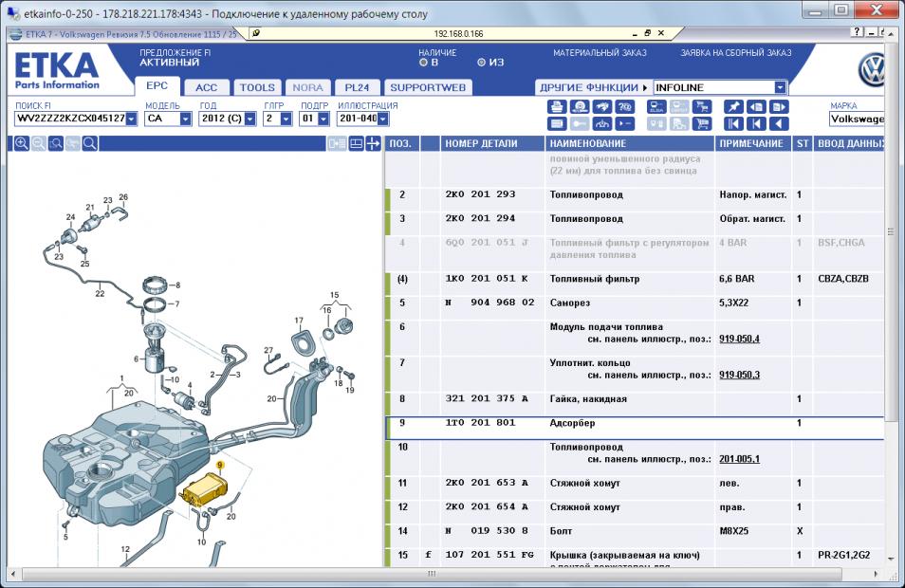The height and width of the screenshot is (588, 905).
Task: Open the ИЛЛЮСТРАЦИЯ dropdown showing 201-040
Action: [382, 119]
